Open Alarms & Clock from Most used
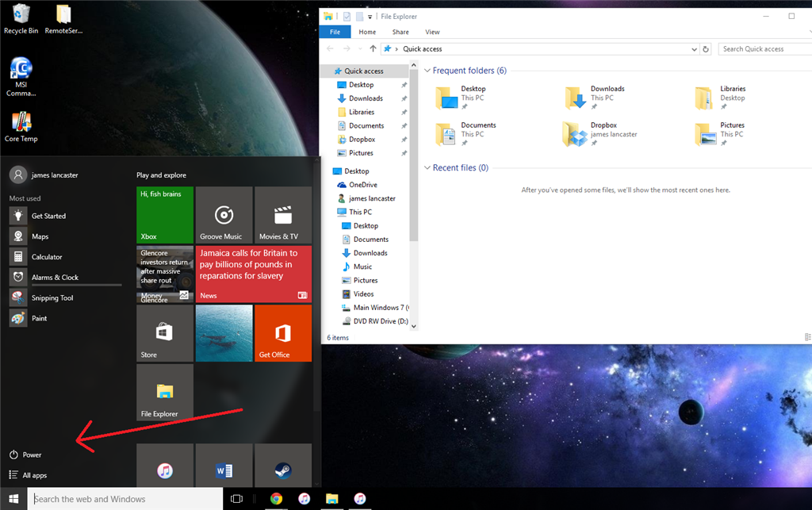Screen dimensions: 812x510 (65, 277)
